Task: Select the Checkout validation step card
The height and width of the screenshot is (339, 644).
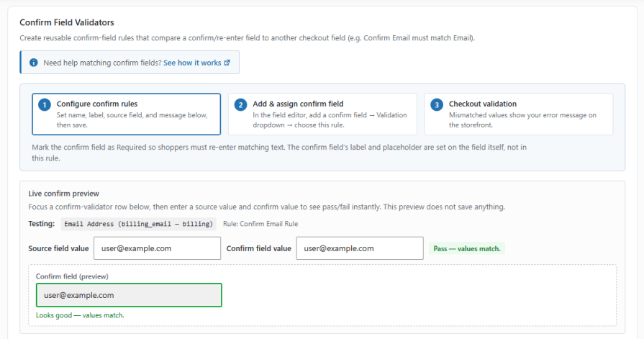Action: (x=518, y=114)
